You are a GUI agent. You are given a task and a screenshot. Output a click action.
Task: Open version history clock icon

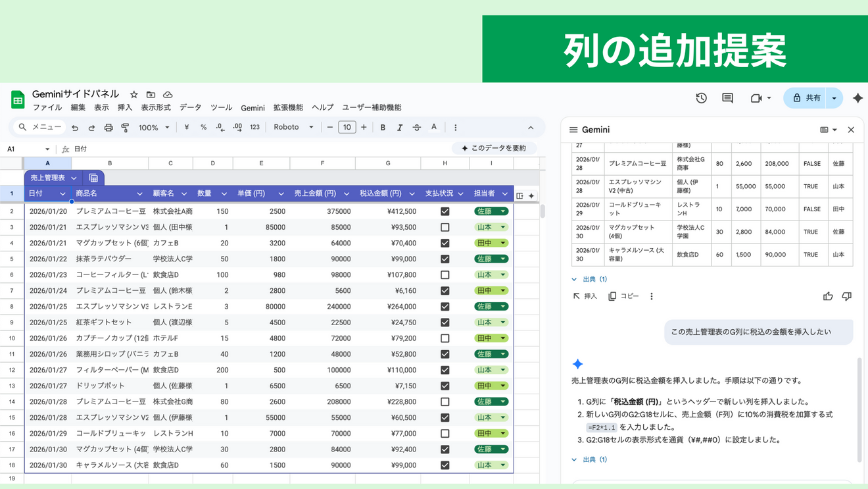click(701, 98)
